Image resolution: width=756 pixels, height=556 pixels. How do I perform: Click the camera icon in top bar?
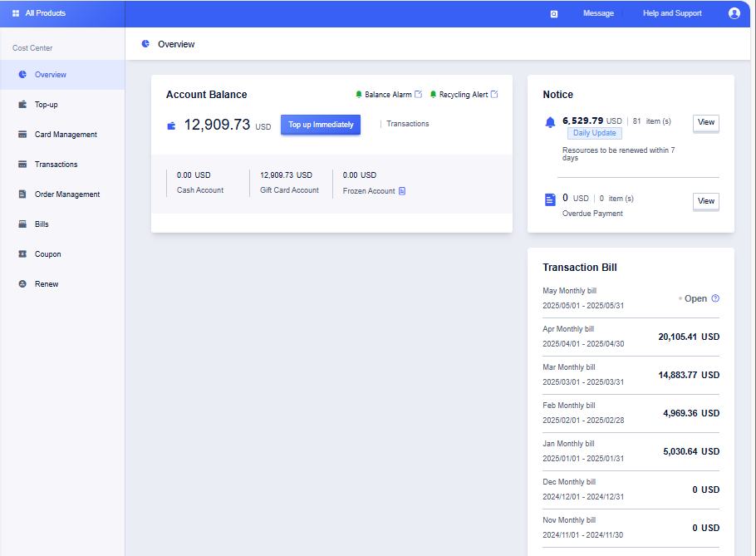point(554,14)
